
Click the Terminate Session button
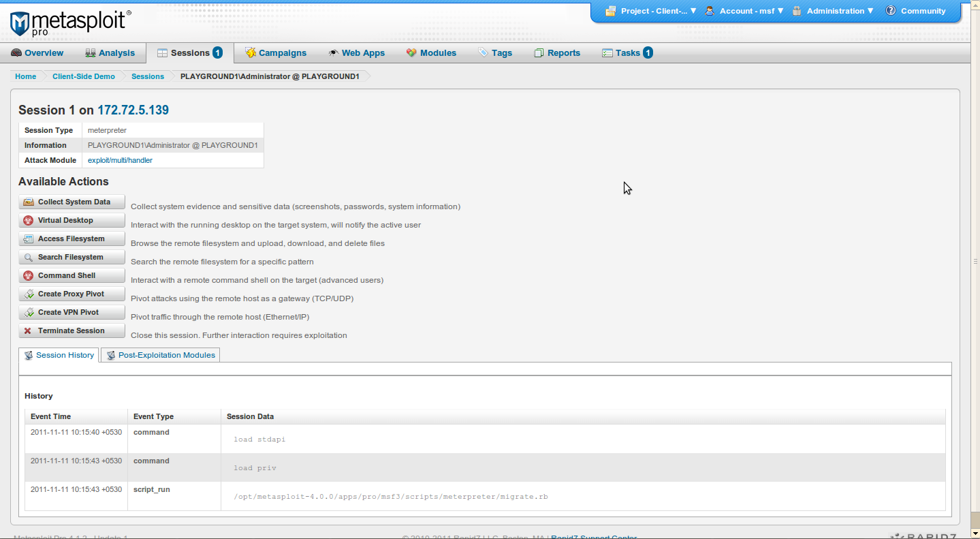pyautogui.click(x=72, y=330)
